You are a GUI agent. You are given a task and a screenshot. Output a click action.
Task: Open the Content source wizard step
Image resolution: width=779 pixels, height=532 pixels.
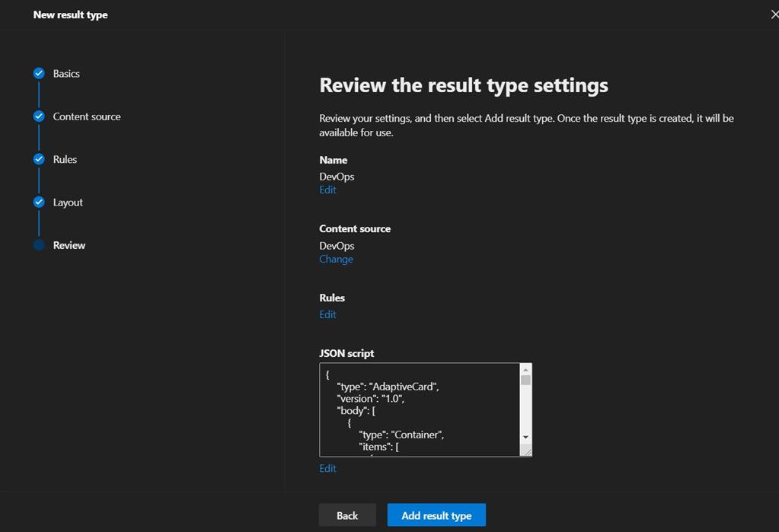coord(86,116)
